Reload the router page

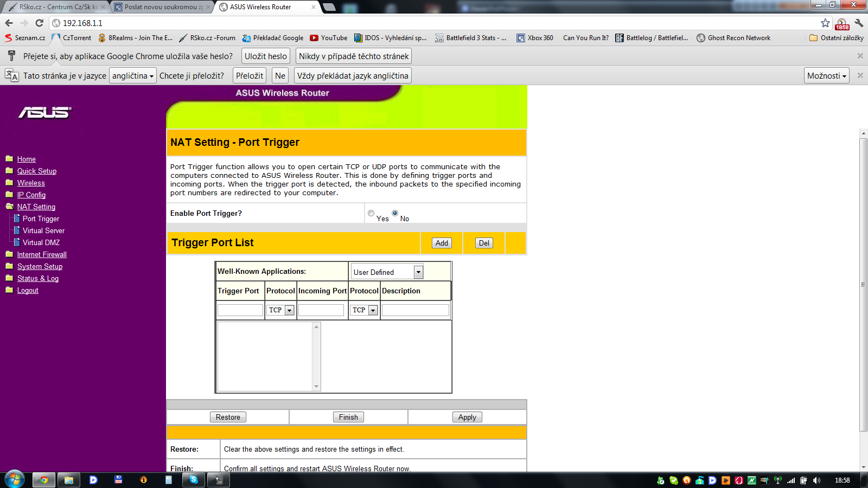click(39, 23)
